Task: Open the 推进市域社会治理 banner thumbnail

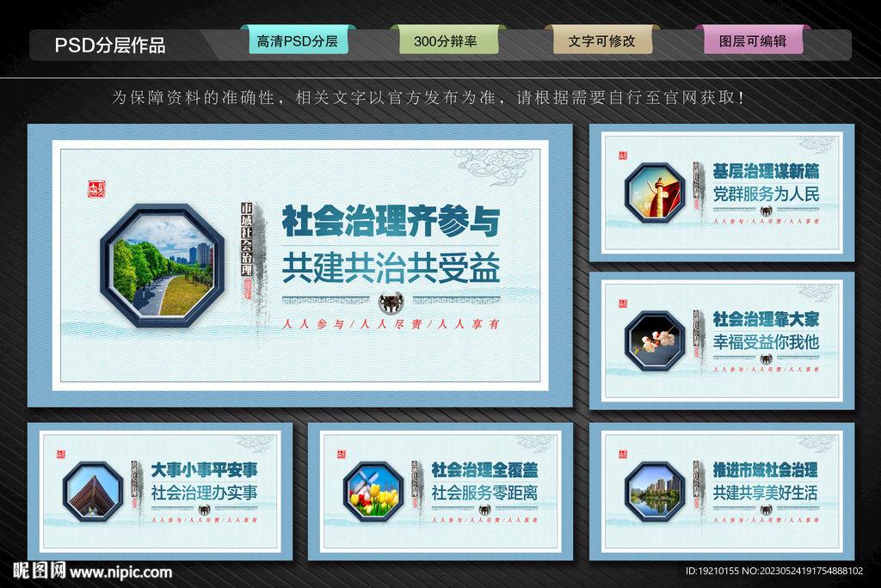Action: [x=722, y=492]
